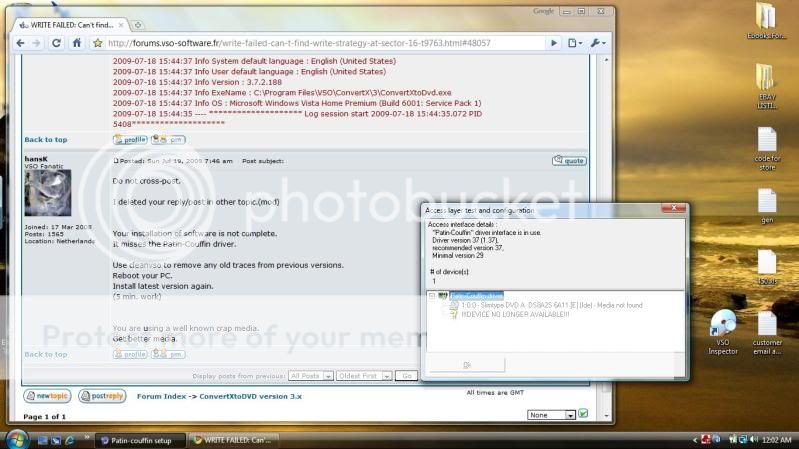This screenshot has width=799, height=449.
Task: Select the WRITE FAILED browser tab
Action: (x=70, y=24)
